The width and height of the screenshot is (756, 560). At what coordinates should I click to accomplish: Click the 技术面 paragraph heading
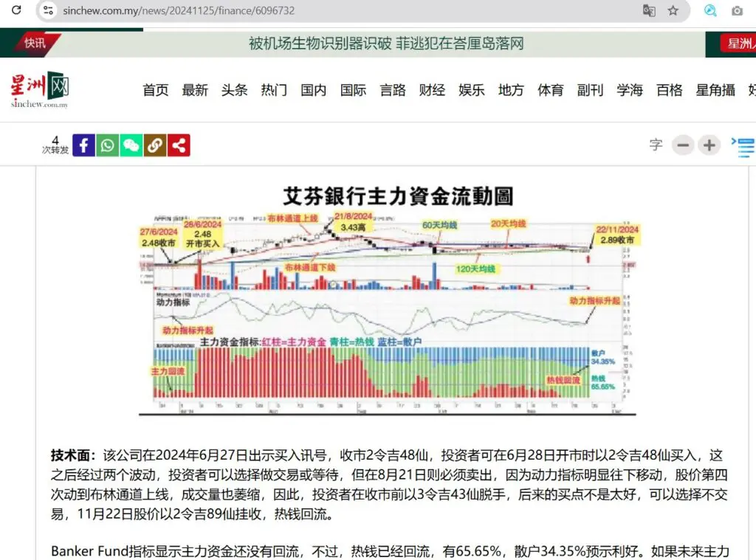(73, 455)
